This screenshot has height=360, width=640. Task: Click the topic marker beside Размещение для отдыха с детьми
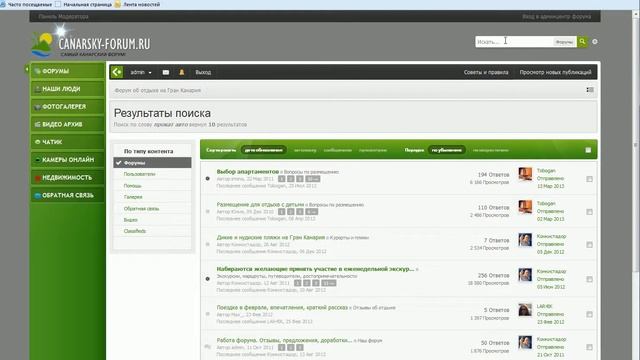(x=208, y=211)
